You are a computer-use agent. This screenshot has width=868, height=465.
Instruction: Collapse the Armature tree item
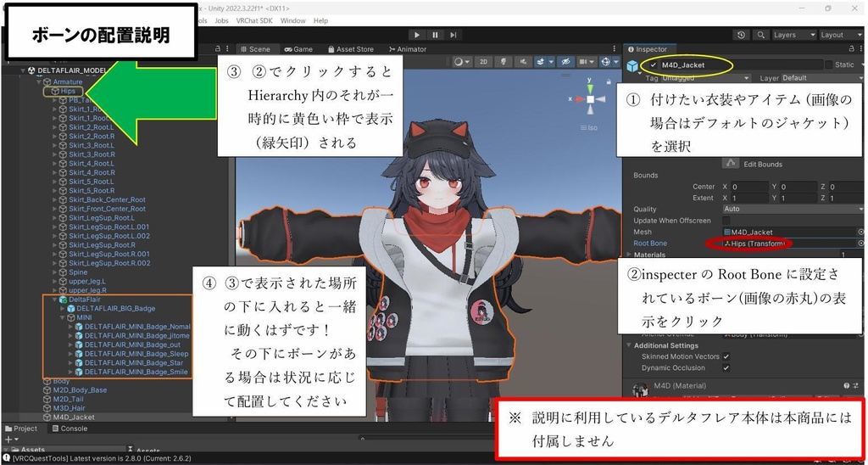(x=39, y=82)
